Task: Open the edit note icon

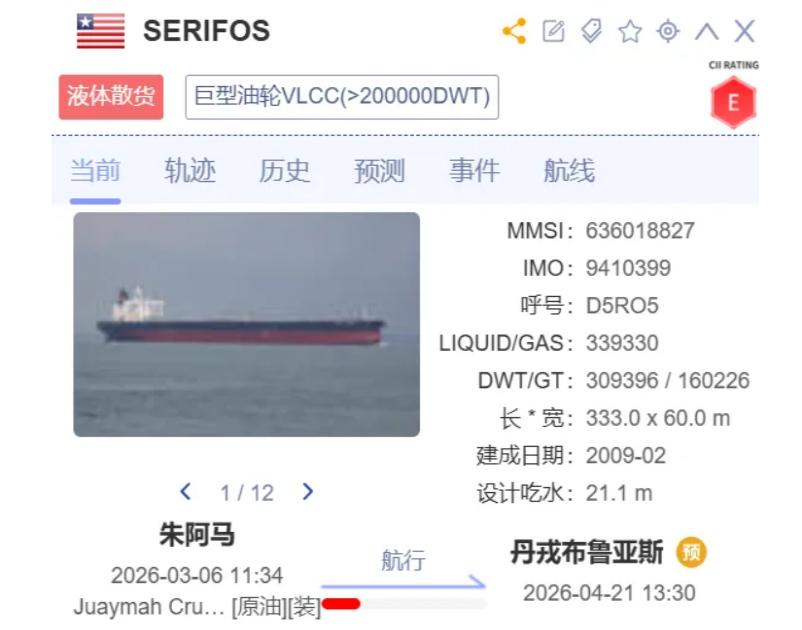Action: (x=553, y=31)
